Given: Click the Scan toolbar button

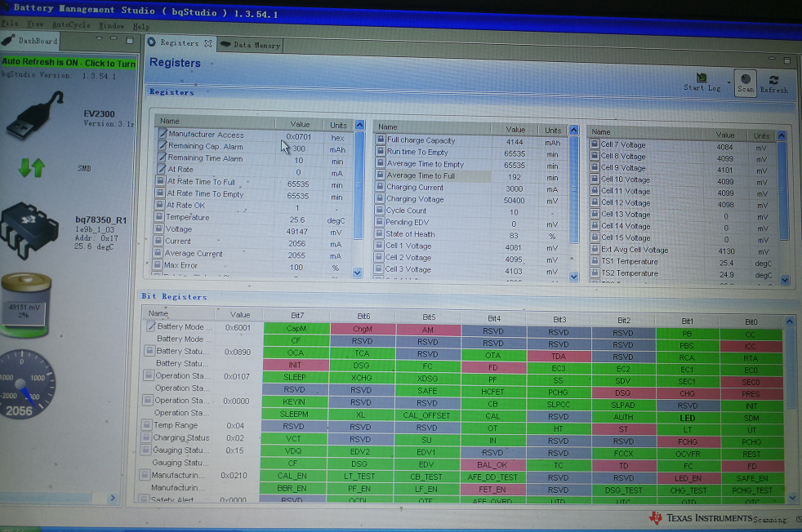Looking at the screenshot, I should coord(745,82).
